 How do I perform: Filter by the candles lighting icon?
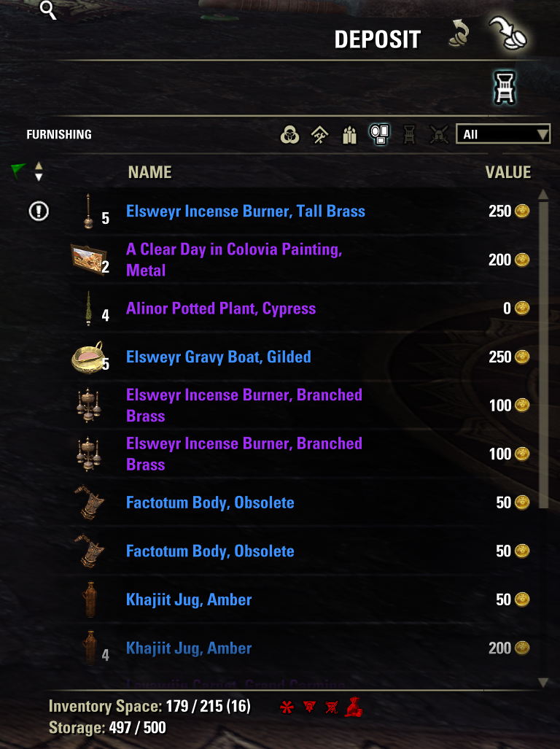[350, 135]
